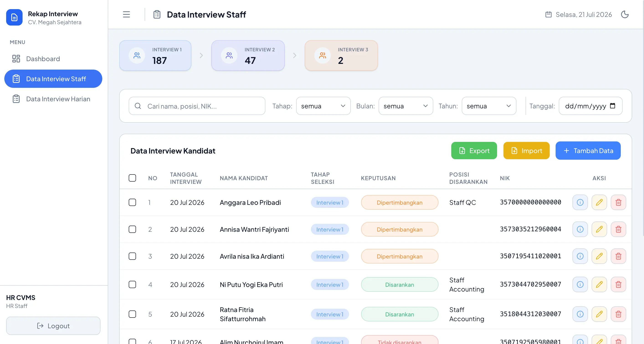Check the row for Annisa Wantri Fajriyanti
Image resolution: width=644 pixels, height=344 pixels.
click(132, 229)
